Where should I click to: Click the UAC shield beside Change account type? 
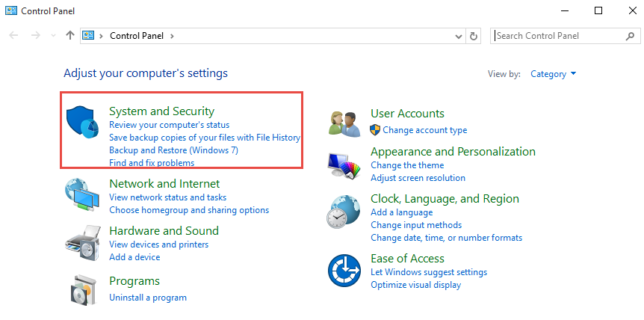coord(375,130)
